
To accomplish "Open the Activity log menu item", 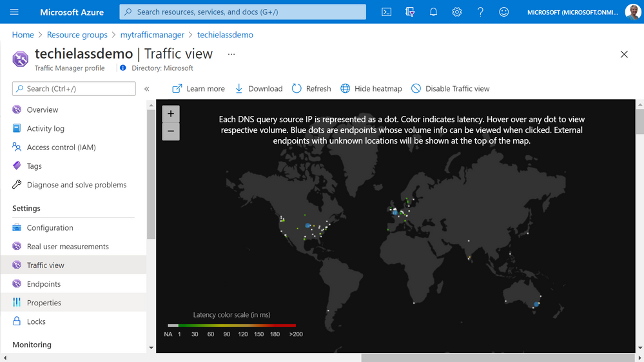I will (73, 128).
